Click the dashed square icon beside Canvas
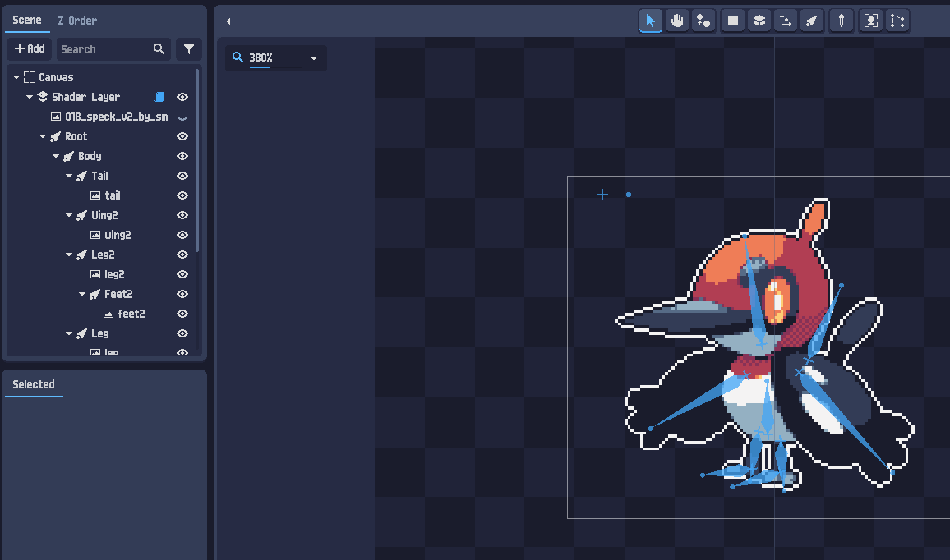Screen dimensions: 950x560 click(29, 77)
